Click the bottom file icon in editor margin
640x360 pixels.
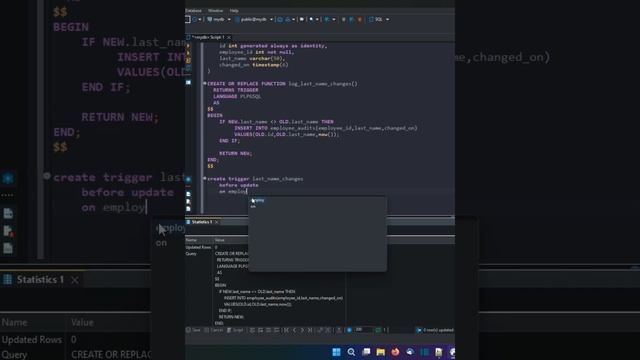tap(188, 209)
